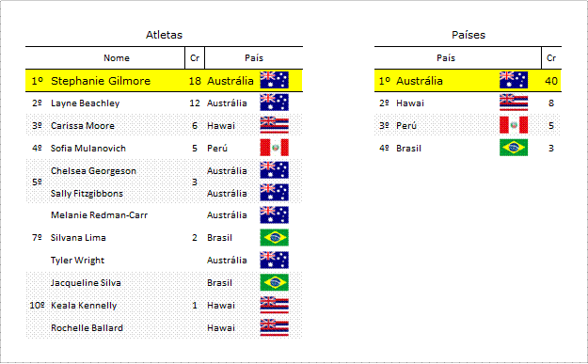
Task: Click the Hawaii flag in Carissa Moore's row
Action: (x=274, y=125)
